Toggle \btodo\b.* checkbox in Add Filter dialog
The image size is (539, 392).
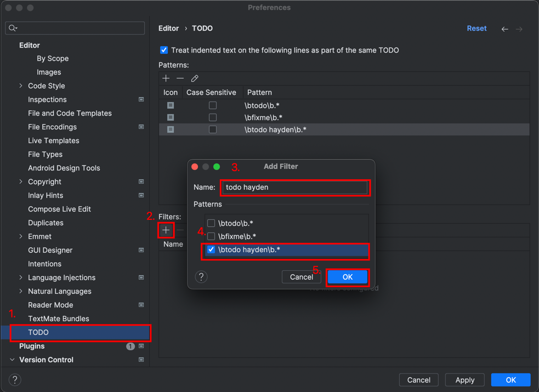pyautogui.click(x=211, y=223)
